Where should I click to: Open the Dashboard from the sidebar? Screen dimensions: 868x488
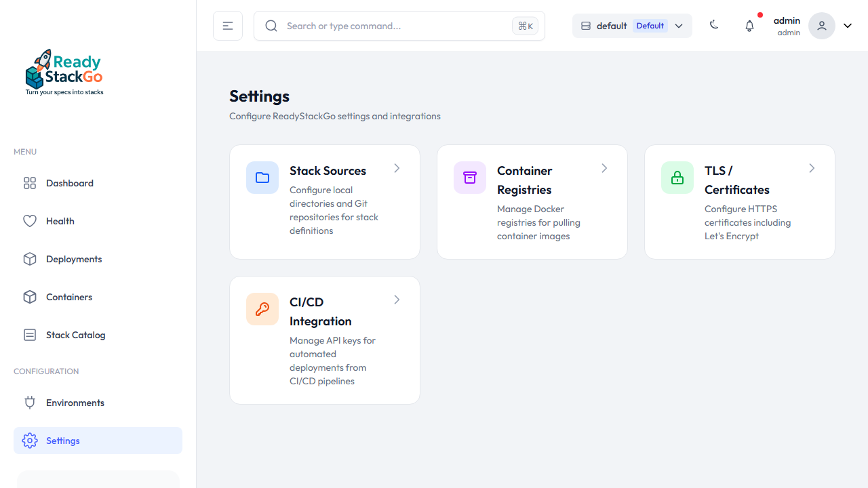point(69,183)
